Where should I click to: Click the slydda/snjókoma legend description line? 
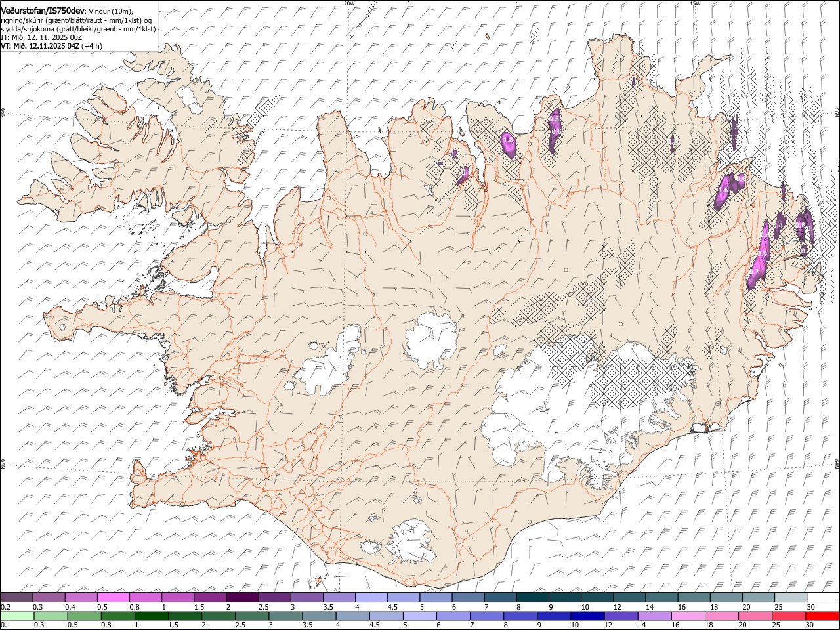[x=78, y=29]
